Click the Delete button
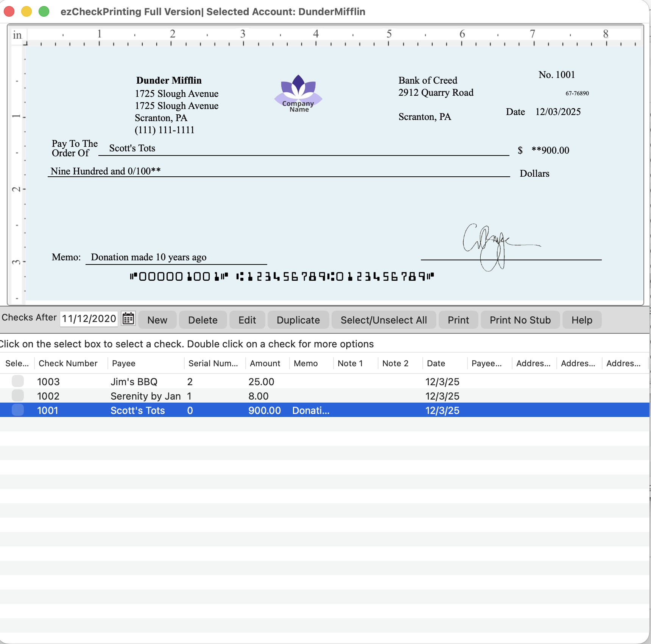The height and width of the screenshot is (644, 651). point(203,320)
